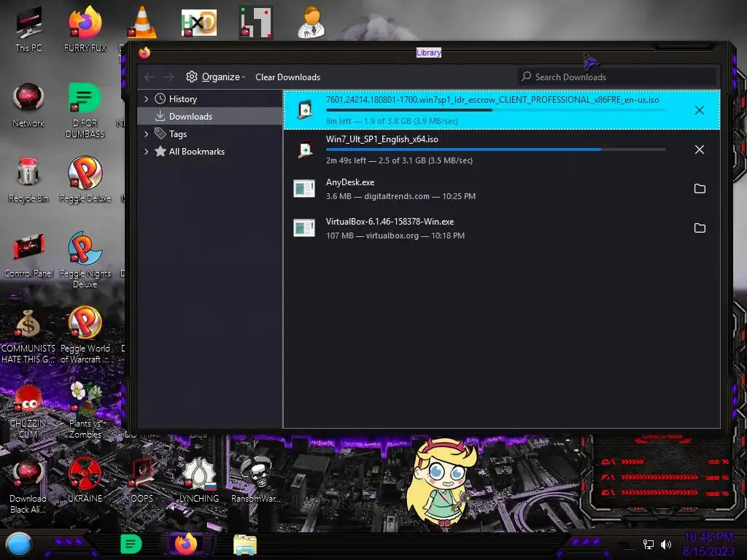Image resolution: width=747 pixels, height=560 pixels.
Task: Expand the All Bookmarks tree node
Action: (146, 152)
